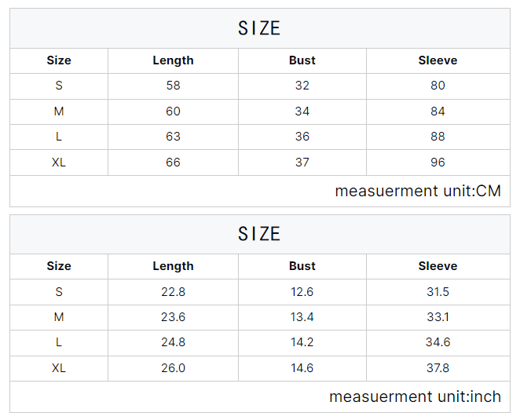
Task: Click the S row label in the inch table
Action: point(59,292)
